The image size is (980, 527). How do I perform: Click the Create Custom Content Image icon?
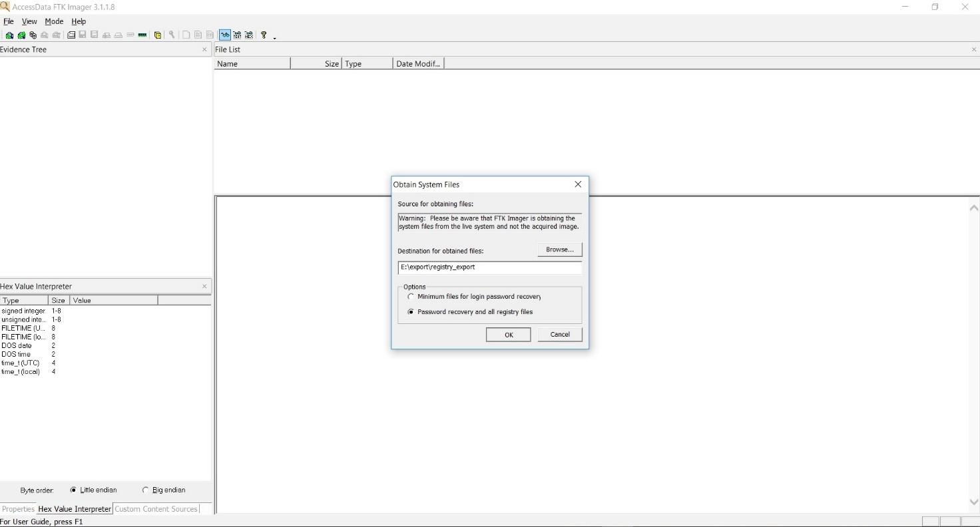118,35
